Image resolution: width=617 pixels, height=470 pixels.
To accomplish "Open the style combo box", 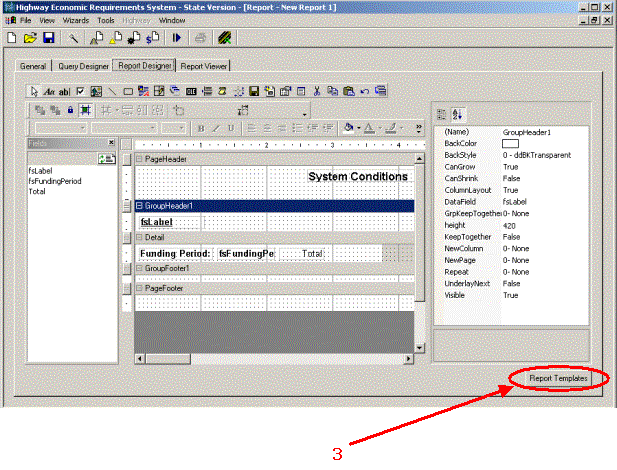I will [61, 128].
